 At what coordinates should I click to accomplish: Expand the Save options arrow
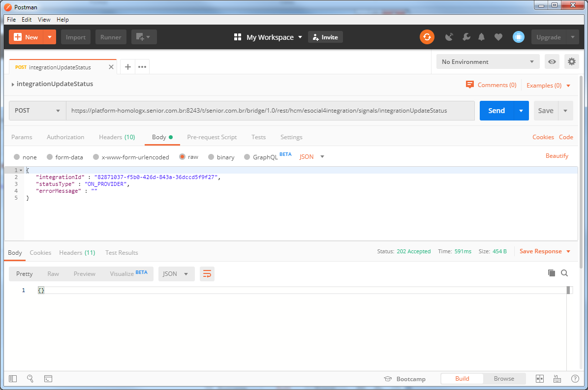pyautogui.click(x=565, y=111)
